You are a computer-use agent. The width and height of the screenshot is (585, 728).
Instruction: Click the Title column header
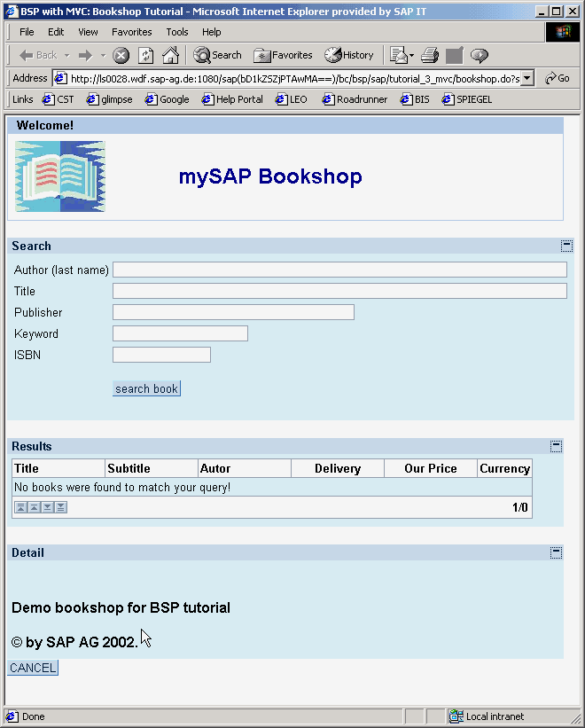click(x=58, y=468)
